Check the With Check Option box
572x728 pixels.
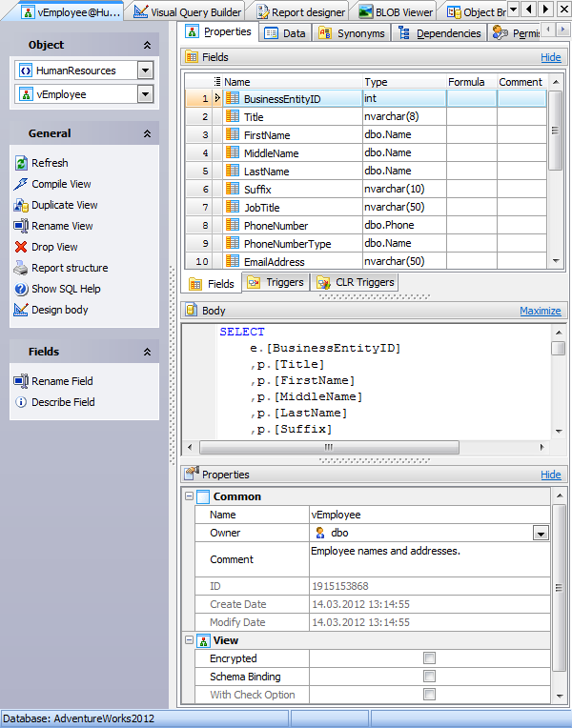429,695
